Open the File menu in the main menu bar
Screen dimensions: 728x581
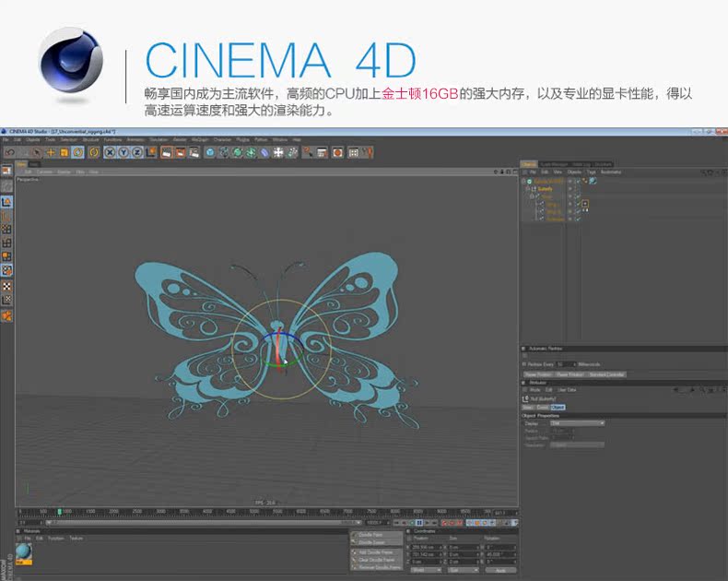tap(6, 140)
